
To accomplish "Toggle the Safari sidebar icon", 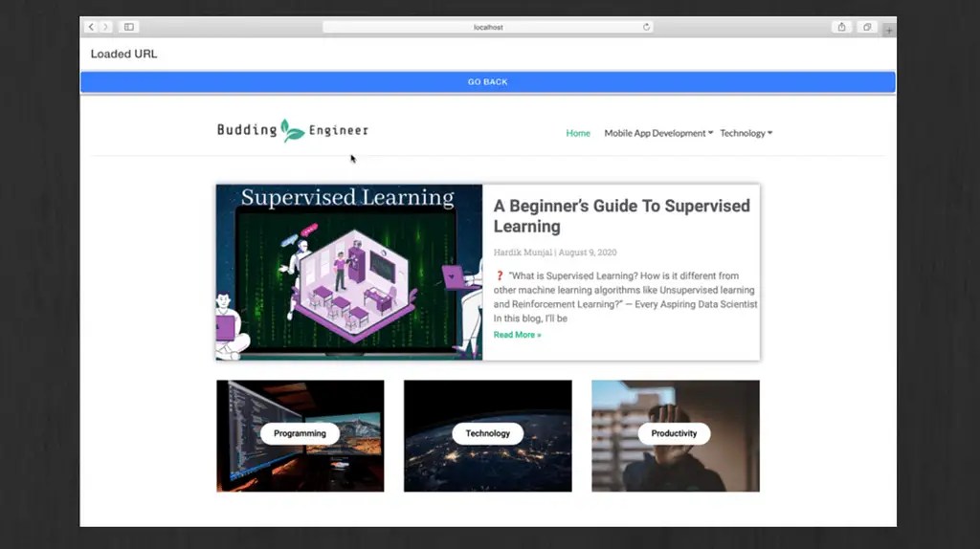I will click(129, 27).
